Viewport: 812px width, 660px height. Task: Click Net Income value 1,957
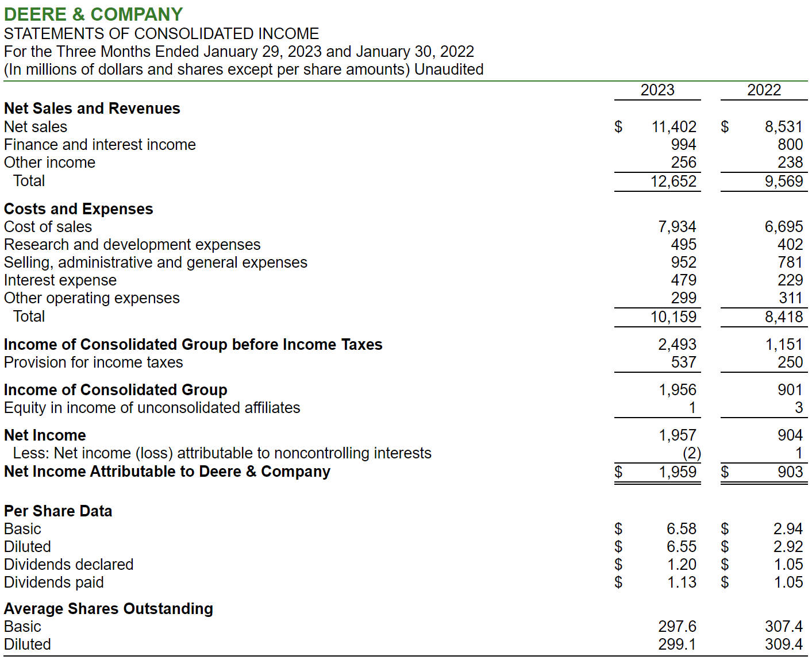[x=677, y=435]
